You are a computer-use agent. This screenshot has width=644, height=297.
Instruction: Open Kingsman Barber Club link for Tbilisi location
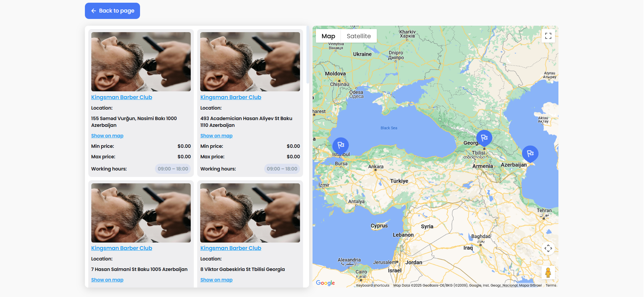tap(231, 248)
